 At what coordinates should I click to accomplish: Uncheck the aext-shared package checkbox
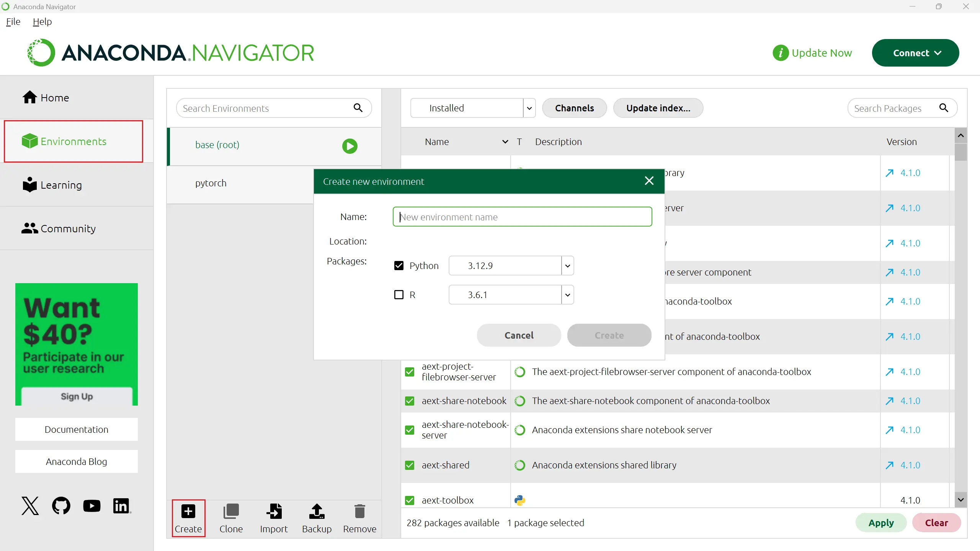tap(410, 465)
